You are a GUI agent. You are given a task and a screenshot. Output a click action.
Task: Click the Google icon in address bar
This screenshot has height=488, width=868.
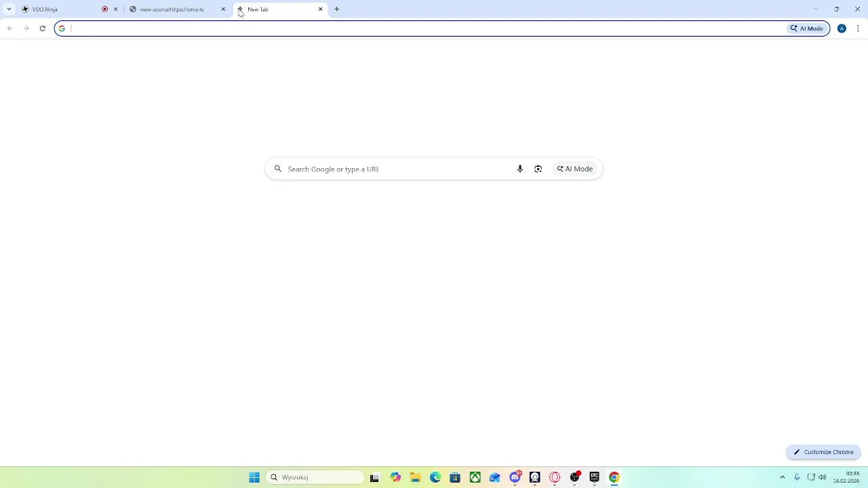coord(62,28)
